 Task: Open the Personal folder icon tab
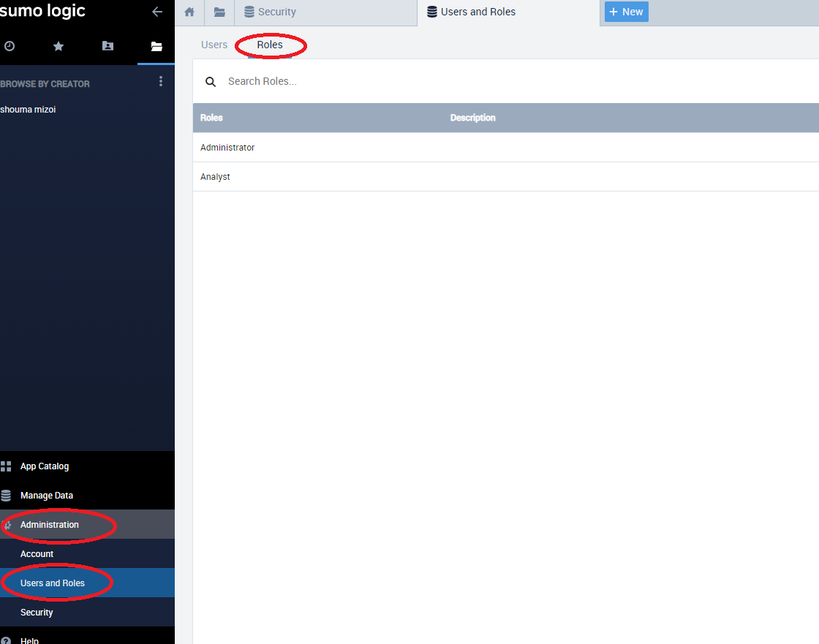(107, 46)
